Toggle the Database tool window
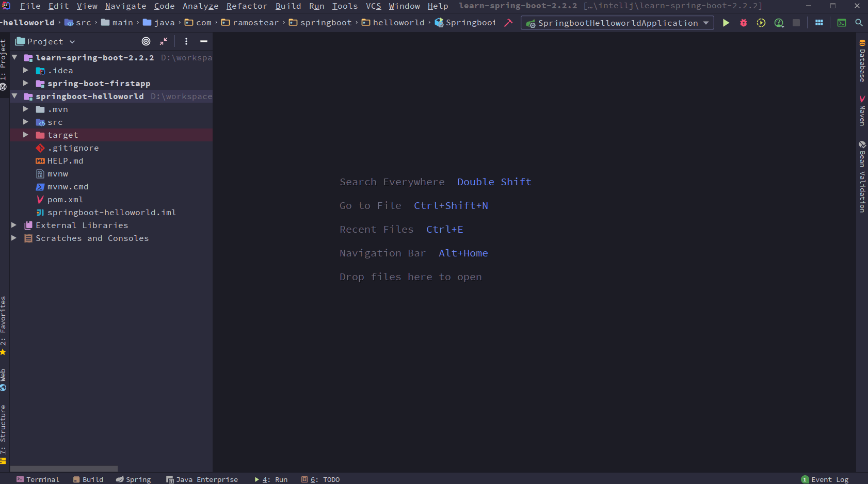 point(862,63)
